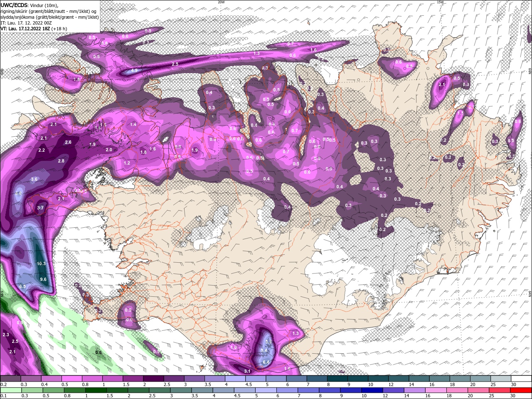
Task: Click the 3.7 snowfall value label
Action: [40, 207]
